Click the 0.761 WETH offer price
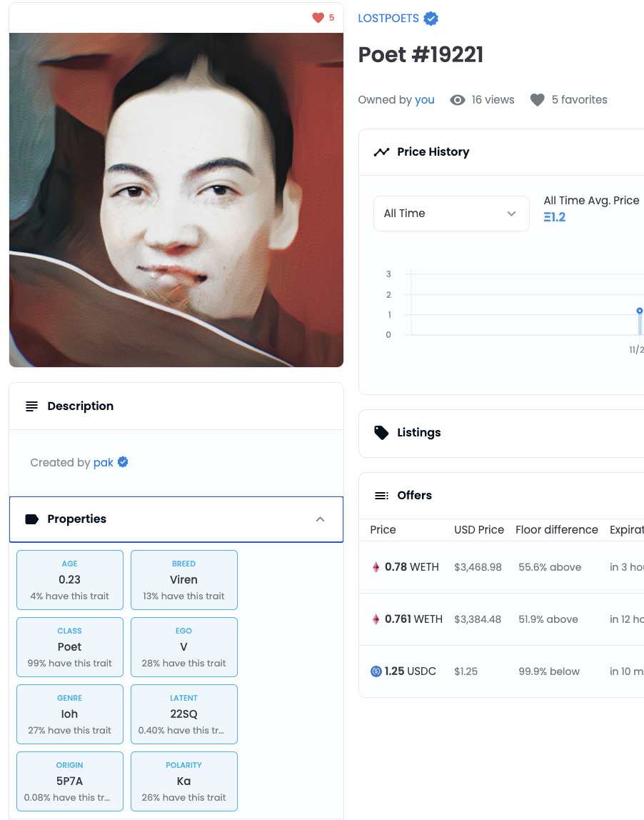644x820 pixels. (413, 620)
